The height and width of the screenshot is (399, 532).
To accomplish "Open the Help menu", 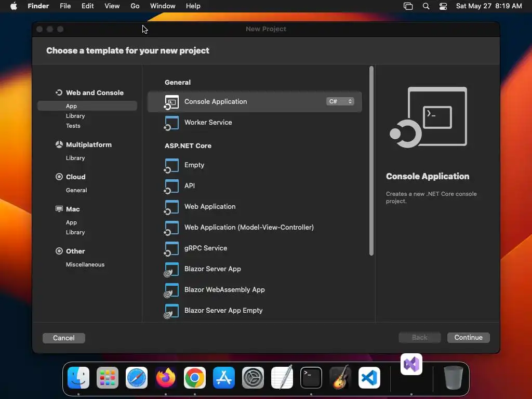I will [x=193, y=6].
